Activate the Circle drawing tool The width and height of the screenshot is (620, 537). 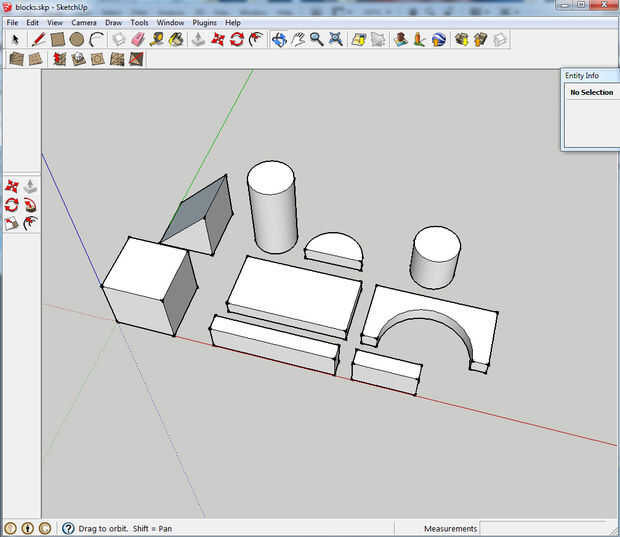(x=77, y=40)
